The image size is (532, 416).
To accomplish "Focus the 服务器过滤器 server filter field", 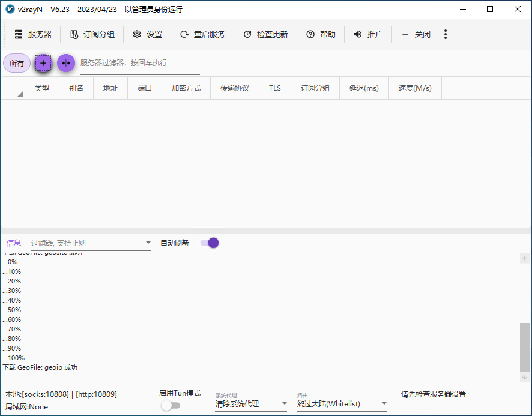I will coord(140,63).
